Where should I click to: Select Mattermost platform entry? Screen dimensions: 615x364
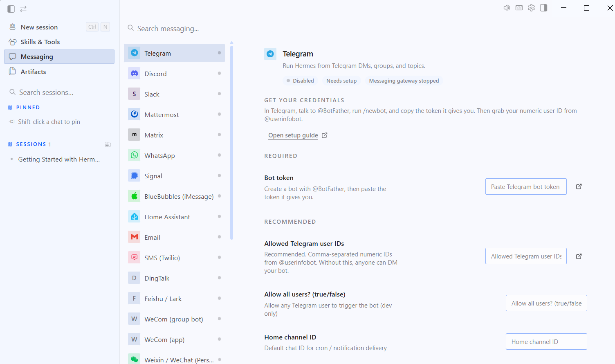point(174,115)
